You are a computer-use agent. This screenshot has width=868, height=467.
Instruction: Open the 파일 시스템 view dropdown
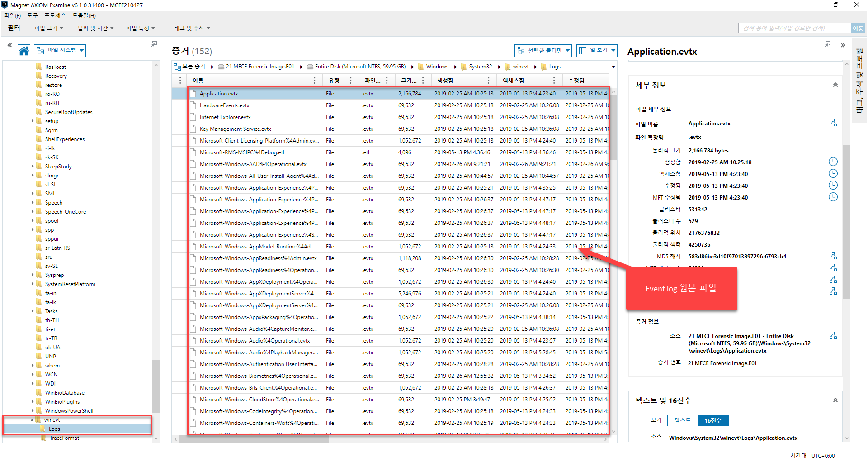tap(61, 50)
